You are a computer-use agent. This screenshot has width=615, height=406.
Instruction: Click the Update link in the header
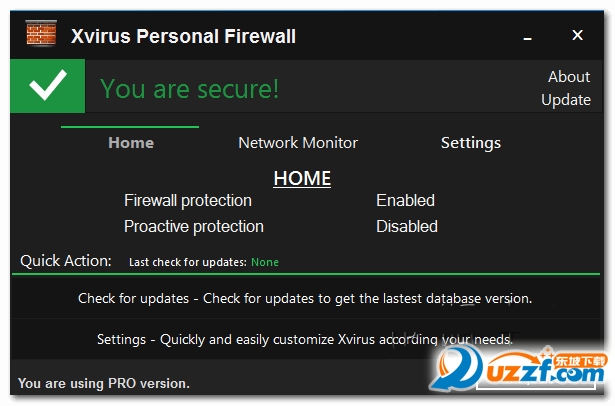click(566, 99)
